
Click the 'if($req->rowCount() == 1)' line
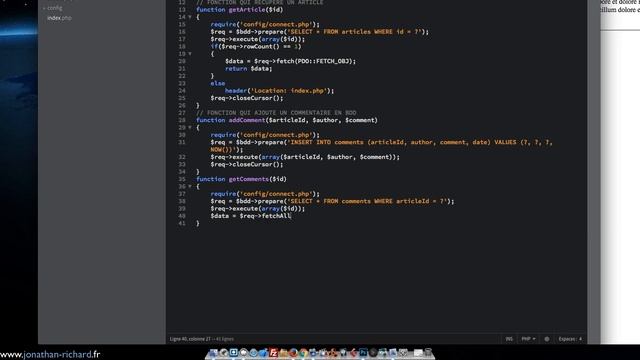(x=256, y=47)
